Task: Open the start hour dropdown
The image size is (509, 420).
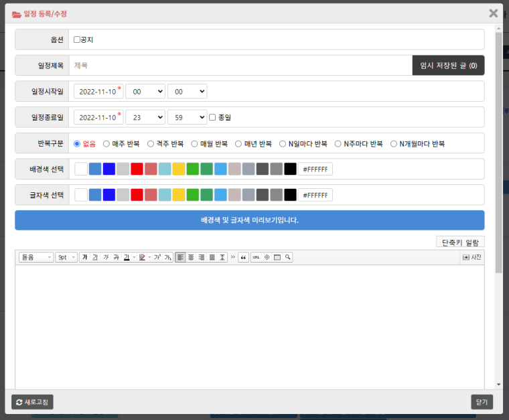Action: 145,91
